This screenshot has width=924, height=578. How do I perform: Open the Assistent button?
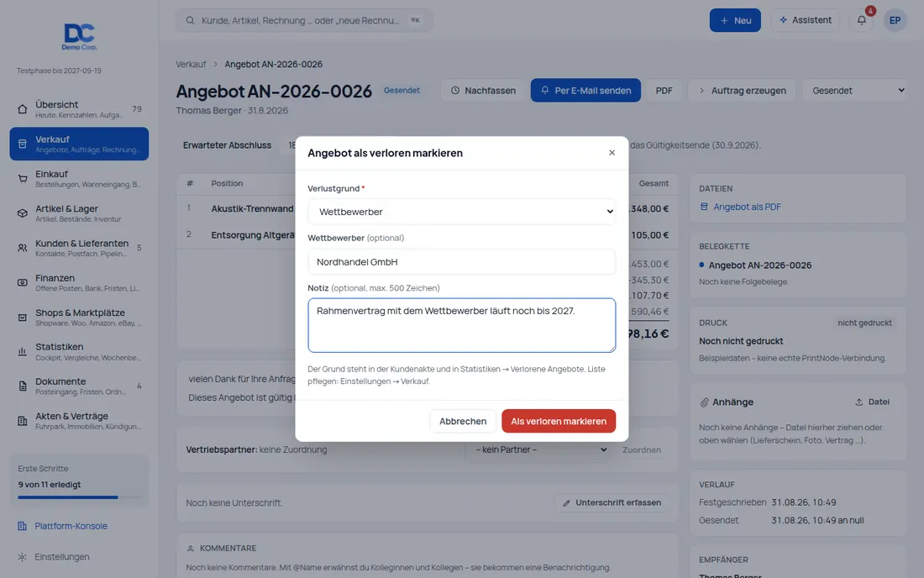[805, 20]
